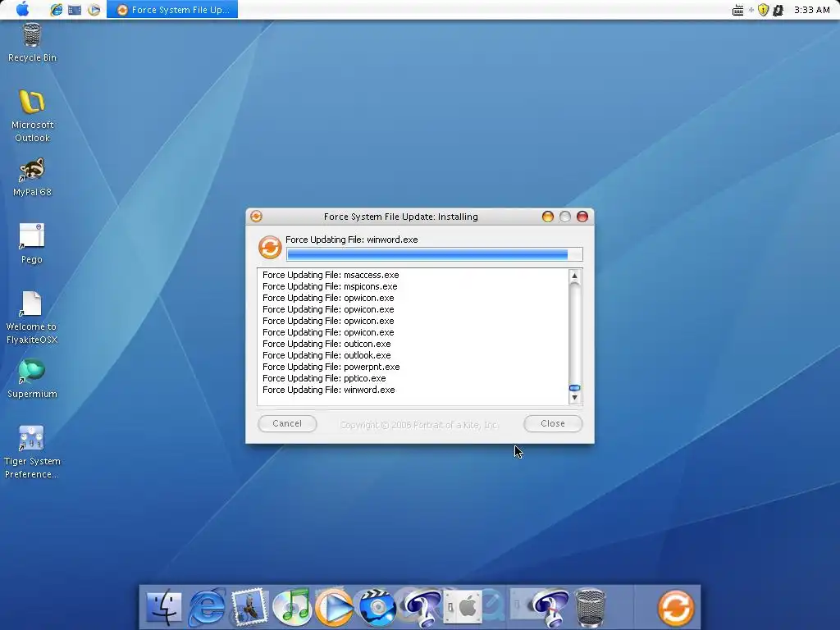Open Finder from the dock
The image size is (840, 630).
coord(164,607)
